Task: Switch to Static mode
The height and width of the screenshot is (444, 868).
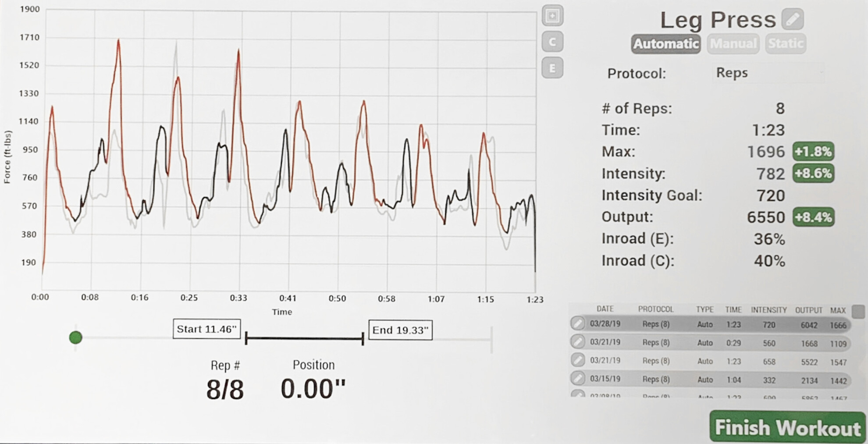Action: click(786, 44)
